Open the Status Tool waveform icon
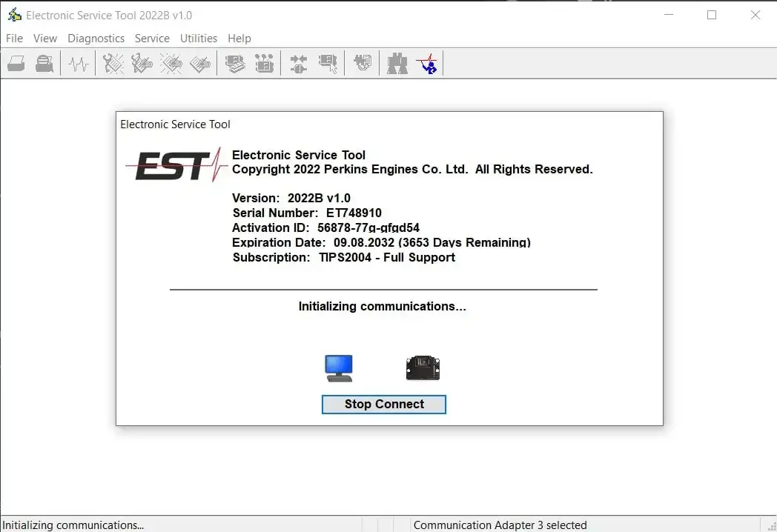Image resolution: width=777 pixels, height=532 pixels. click(79, 64)
